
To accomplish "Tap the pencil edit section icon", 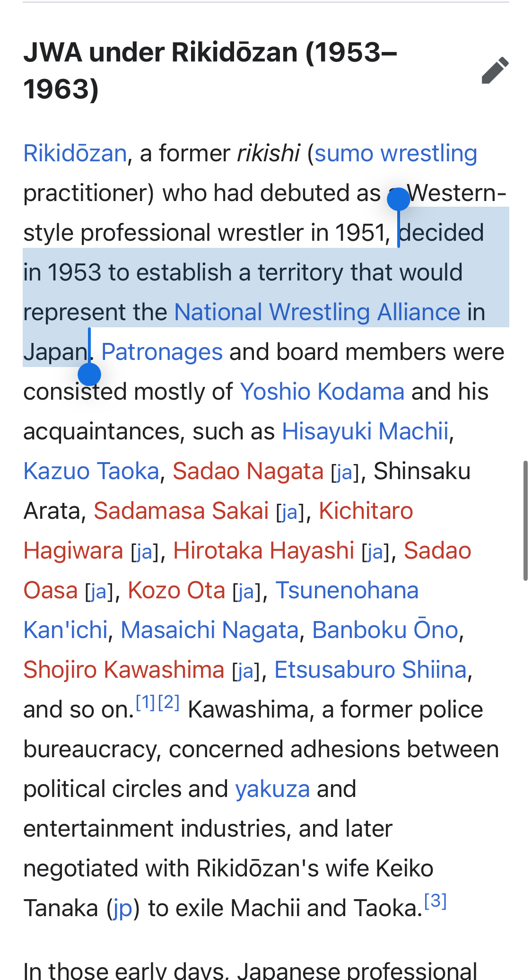I will (495, 70).
